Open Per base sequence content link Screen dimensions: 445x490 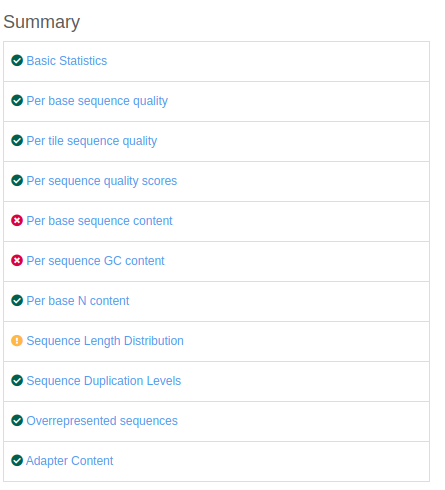tap(99, 221)
